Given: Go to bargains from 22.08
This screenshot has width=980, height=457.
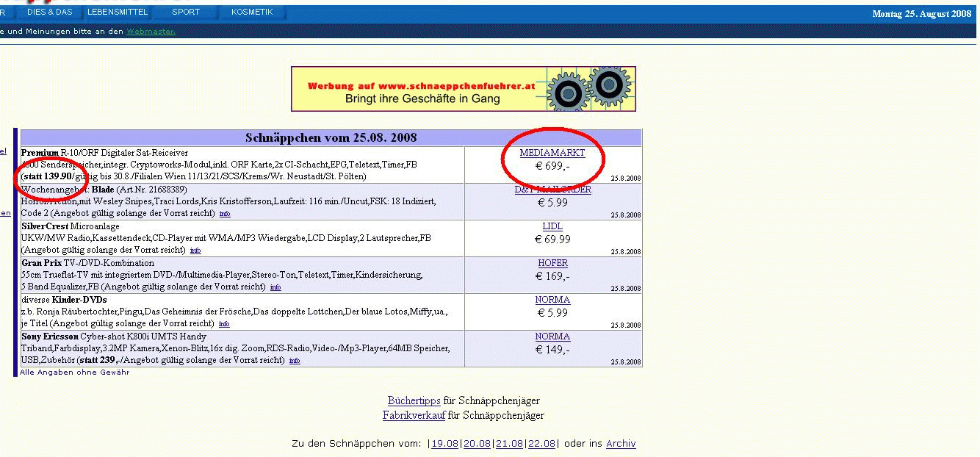Looking at the screenshot, I should pyautogui.click(x=542, y=444).
